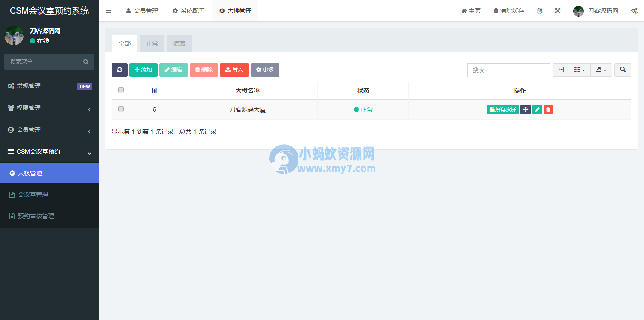Click the move/drag crosshair icon in operation column
The image size is (644, 320).
point(525,110)
